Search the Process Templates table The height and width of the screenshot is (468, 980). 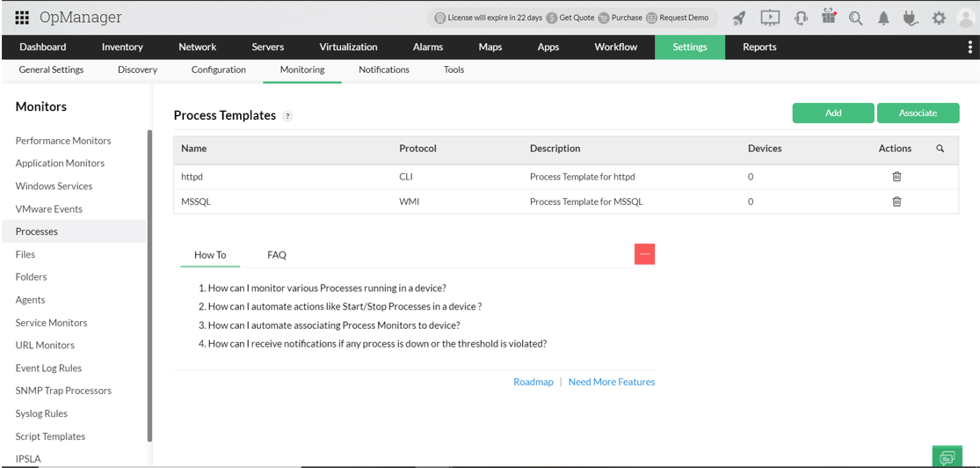(940, 149)
